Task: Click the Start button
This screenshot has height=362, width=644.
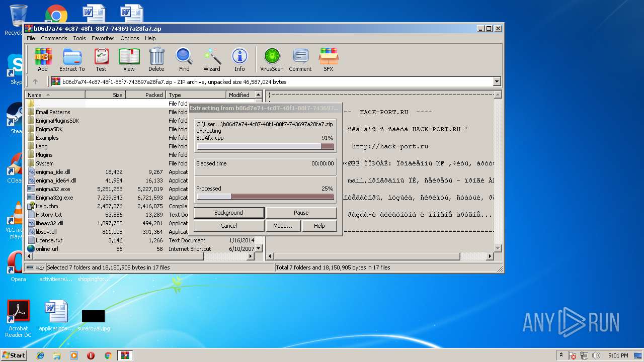Action: (14, 355)
